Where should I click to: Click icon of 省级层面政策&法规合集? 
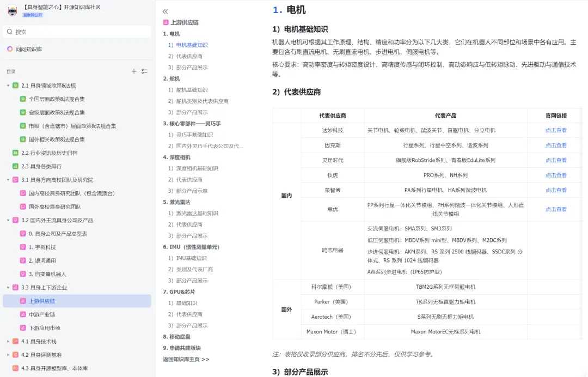(23, 113)
